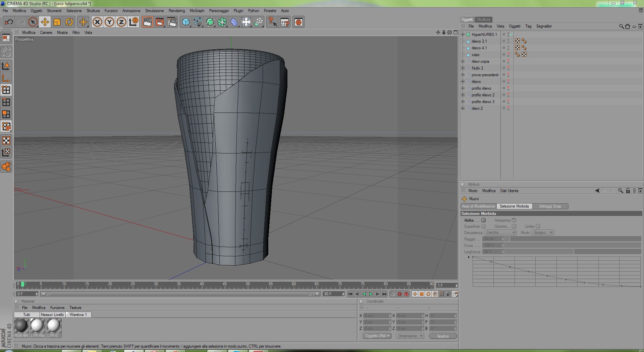Image resolution: width=644 pixels, height=352 pixels.
Task: Select the Scale tool icon
Action: (57, 22)
